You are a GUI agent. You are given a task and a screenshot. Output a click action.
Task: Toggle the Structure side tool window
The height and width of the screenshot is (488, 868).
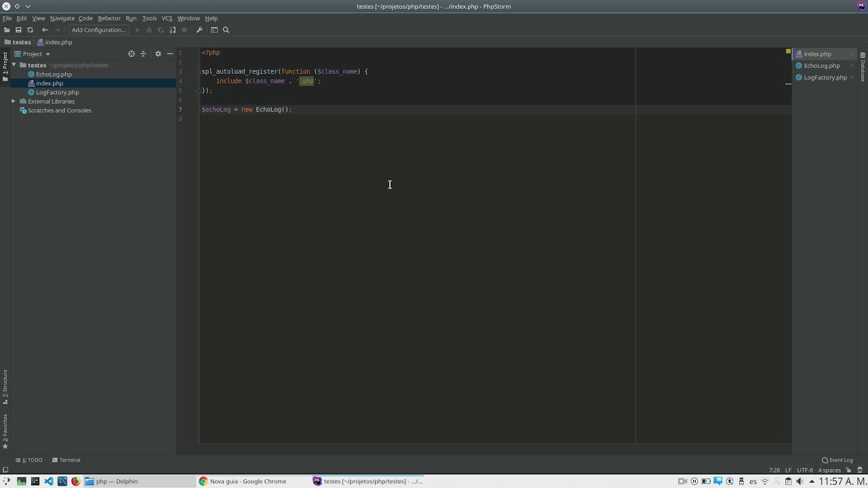(x=5, y=386)
